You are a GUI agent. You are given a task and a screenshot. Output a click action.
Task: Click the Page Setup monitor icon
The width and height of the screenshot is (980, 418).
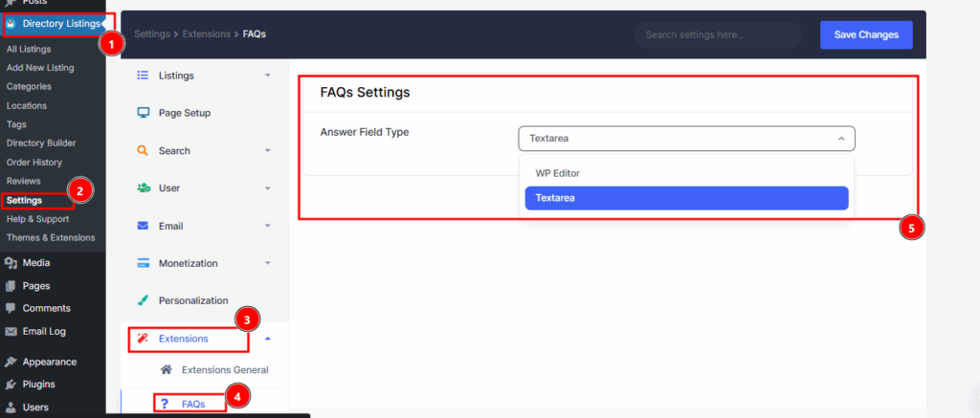click(x=143, y=113)
